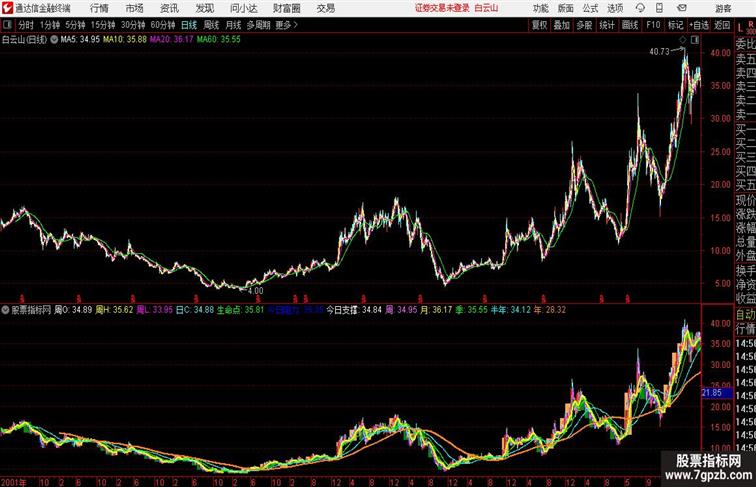Open the 市场 menu
Viewport: 756px width, 487px height.
[x=134, y=8]
